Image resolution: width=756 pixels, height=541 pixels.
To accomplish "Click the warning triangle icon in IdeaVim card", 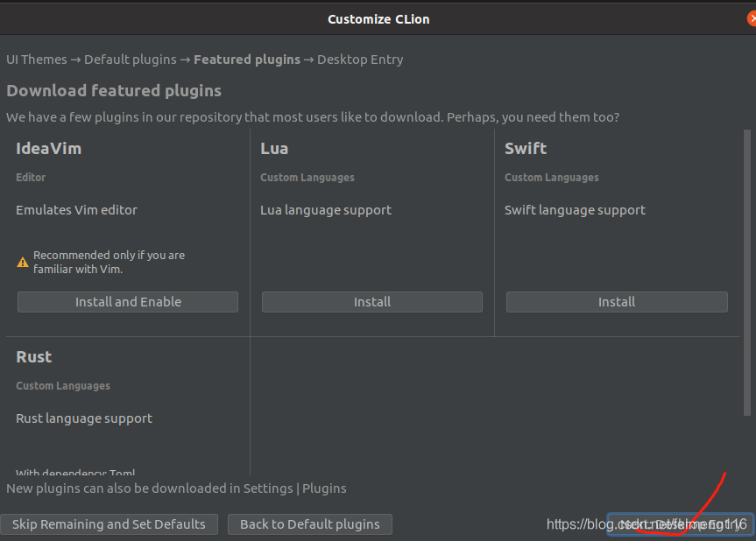I will click(x=23, y=262).
